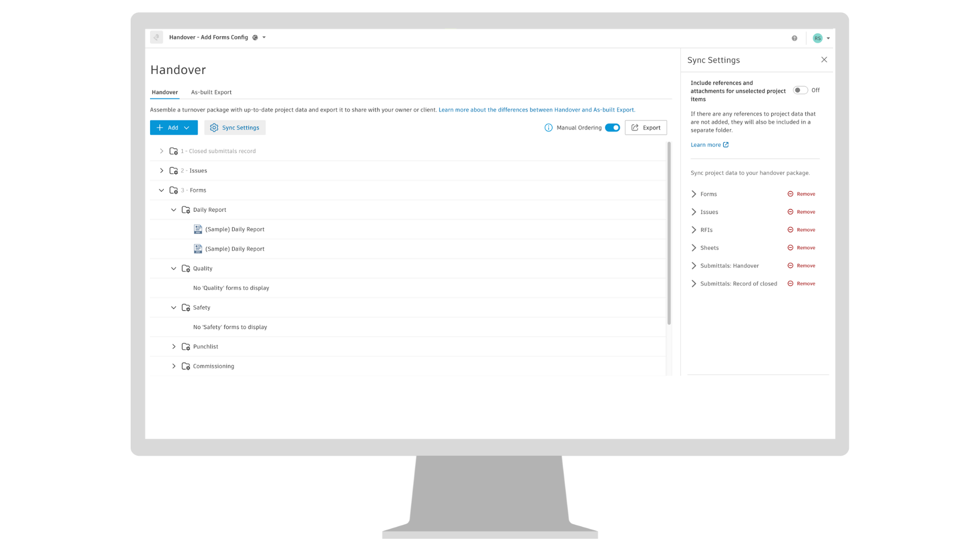Click the Commissioning folder settings icon
980x551 pixels.
(x=186, y=366)
